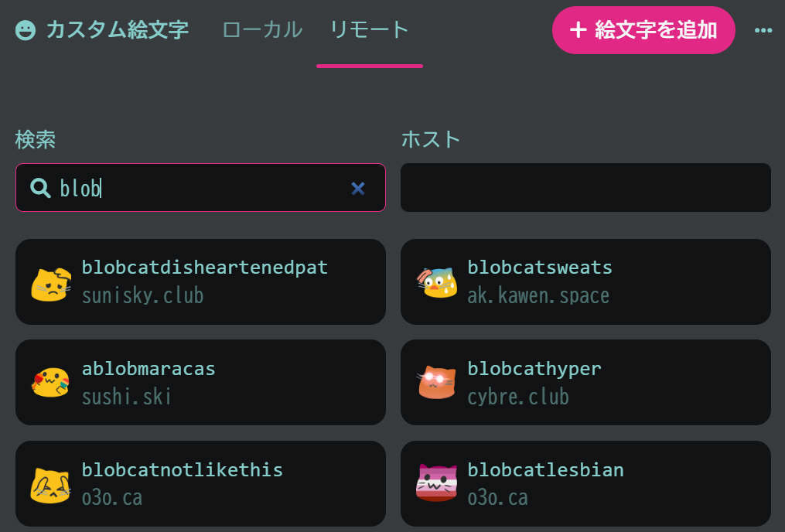
Task: Click the blobcathyper emoji image
Action: click(437, 383)
